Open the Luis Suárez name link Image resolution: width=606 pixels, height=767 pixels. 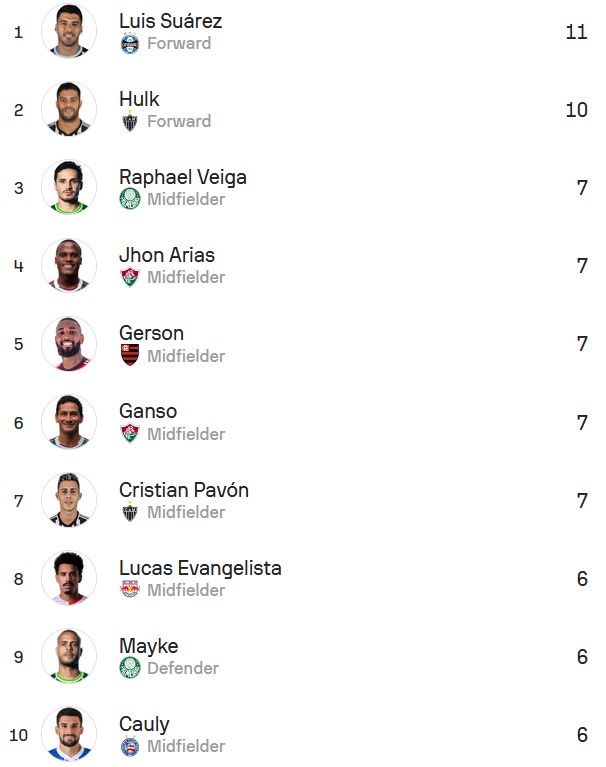[170, 21]
